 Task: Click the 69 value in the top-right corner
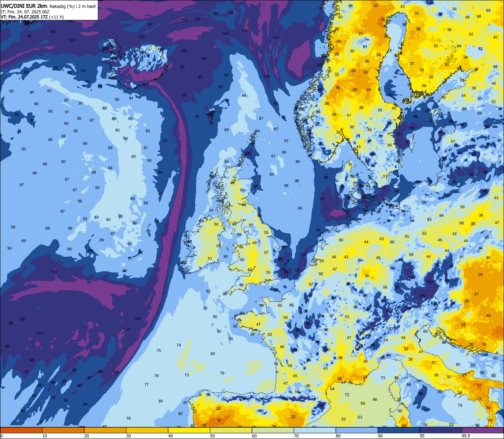pyautogui.click(x=489, y=11)
